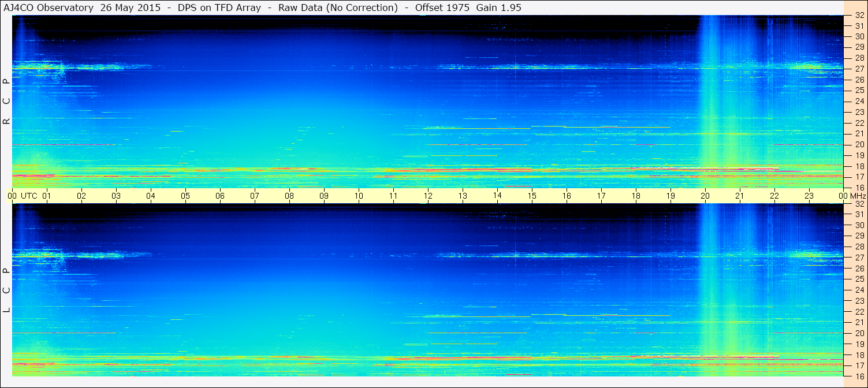This screenshot has width=868, height=388.
Task: Click the 24 MHz label of LCP panel
Action: pyautogui.click(x=859, y=290)
